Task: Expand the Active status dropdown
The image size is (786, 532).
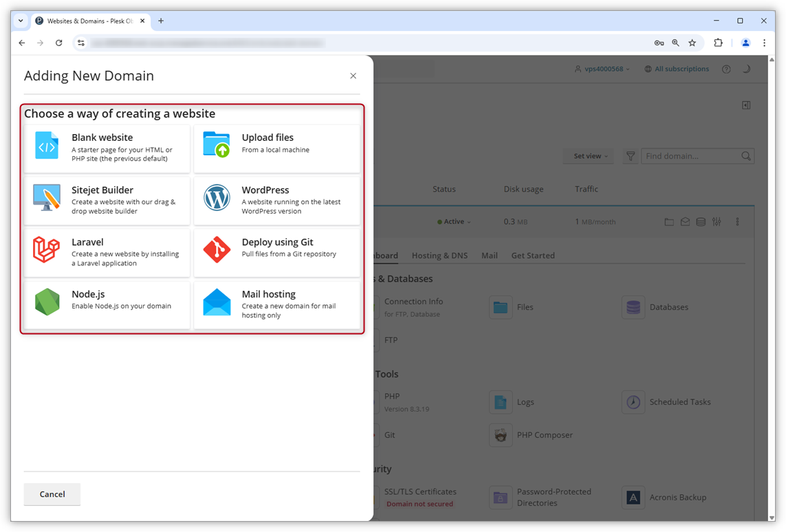Action: 452,221
